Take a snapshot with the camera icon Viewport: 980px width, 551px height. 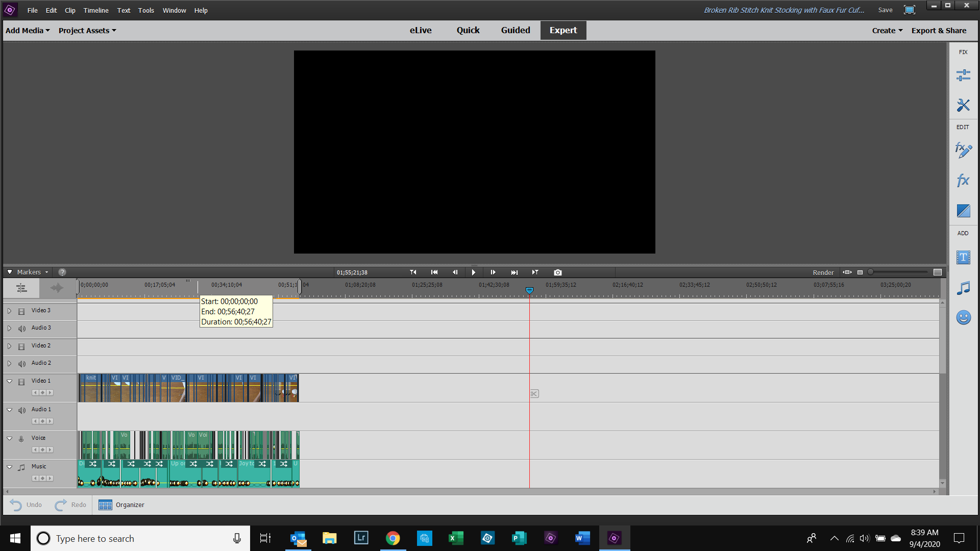click(x=557, y=272)
